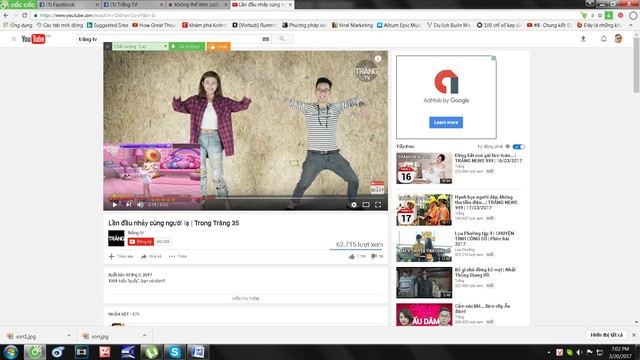The height and width of the screenshot is (360, 640).
Task: Open the son1.jpg download options arrow
Action: tap(69, 336)
